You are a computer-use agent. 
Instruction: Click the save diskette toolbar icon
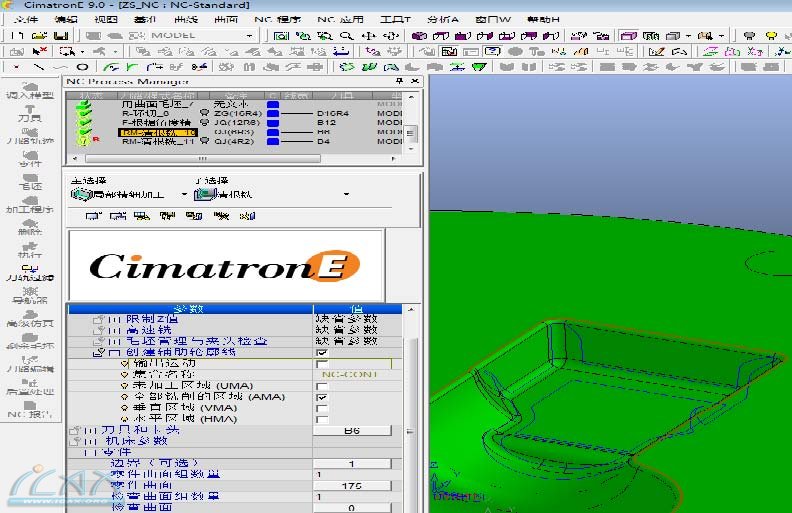tap(61, 36)
